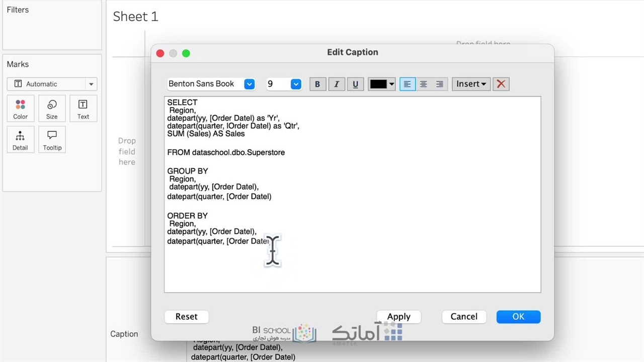Click the Cancel button
This screenshot has width=644, height=362.
463,316
